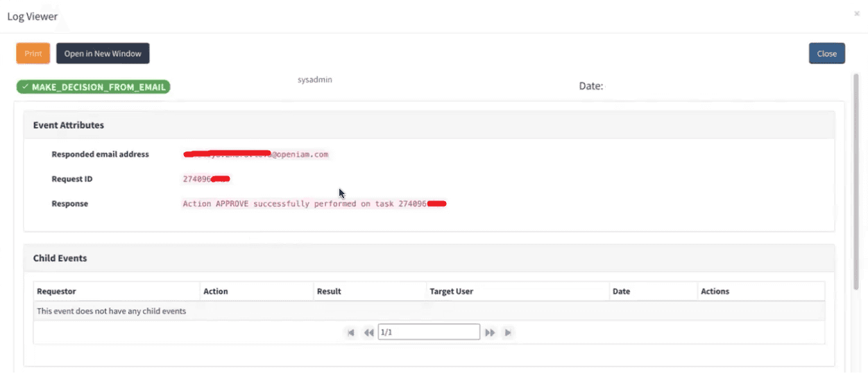
Task: Click the blue Close button
Action: click(x=826, y=53)
